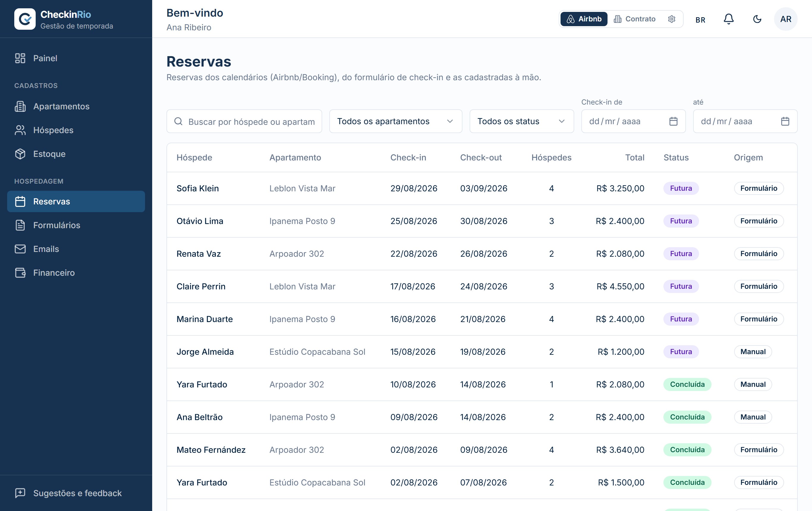812x511 pixels.
Task: Switch to Contrato mode
Action: 634,19
